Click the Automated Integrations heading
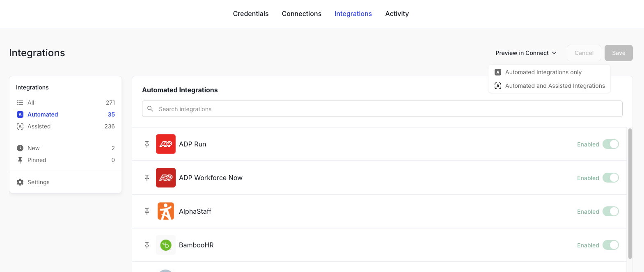This screenshot has height=272, width=644. coord(180,90)
